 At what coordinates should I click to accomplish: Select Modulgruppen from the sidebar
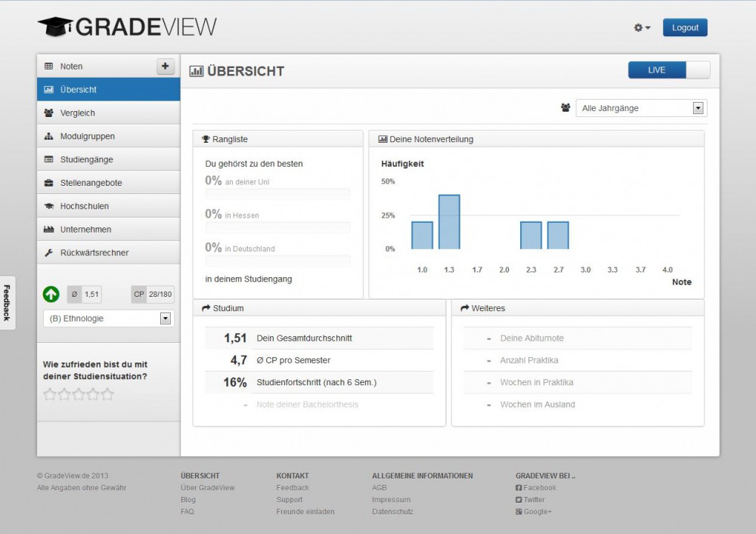pos(87,137)
